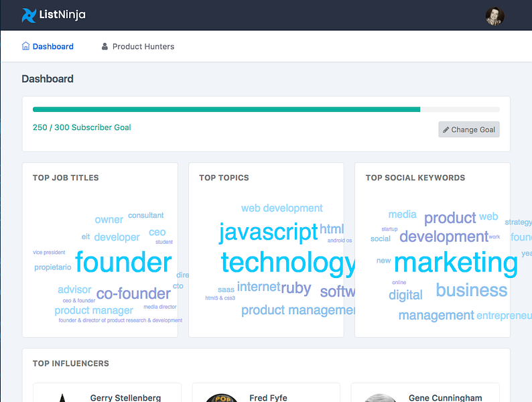Click internet in the topics cloud
The width and height of the screenshot is (532, 402).
pos(259,287)
